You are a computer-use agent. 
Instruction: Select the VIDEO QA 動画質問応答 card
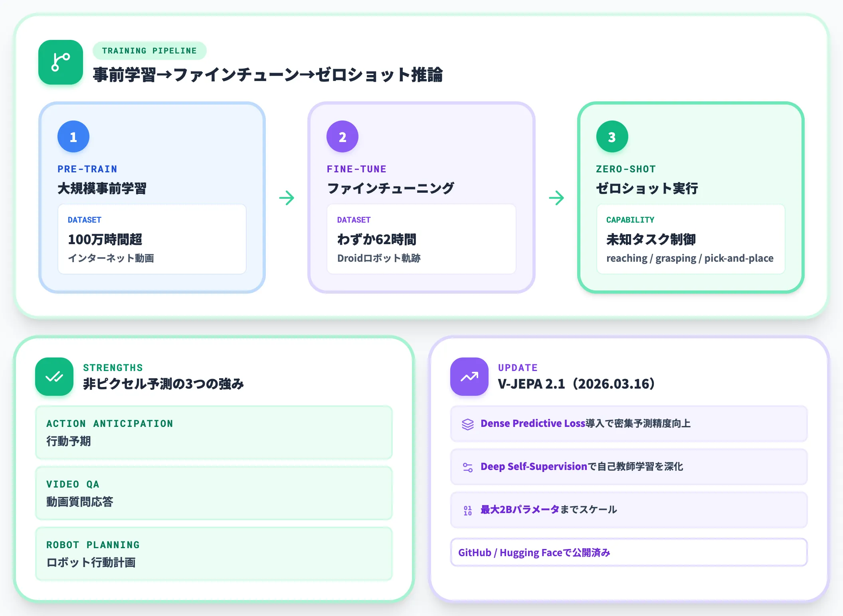[x=214, y=493]
